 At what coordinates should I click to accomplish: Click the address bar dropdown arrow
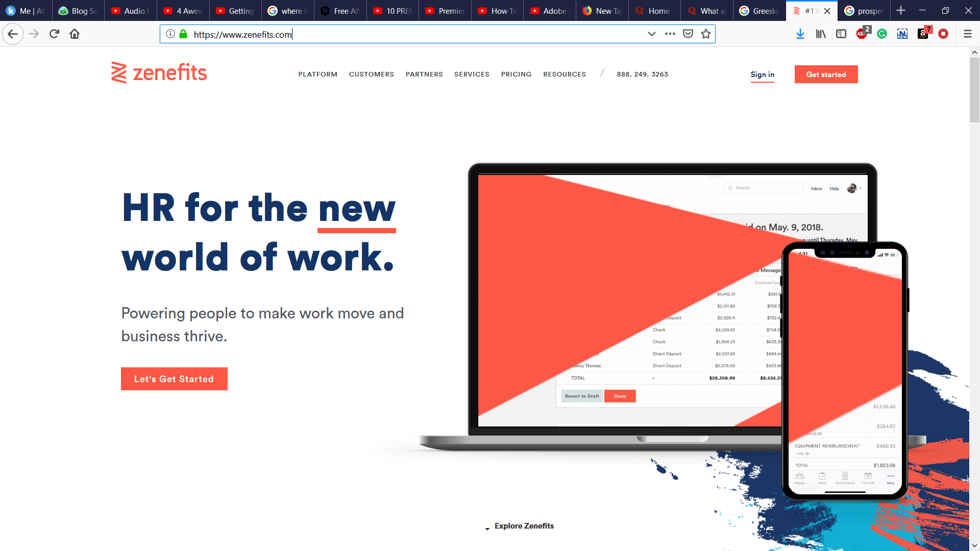(650, 34)
